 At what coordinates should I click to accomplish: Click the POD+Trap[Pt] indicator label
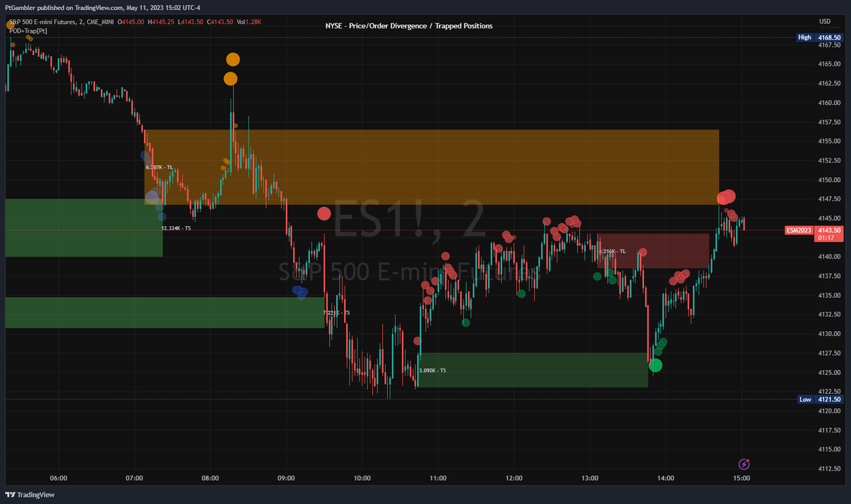28,31
